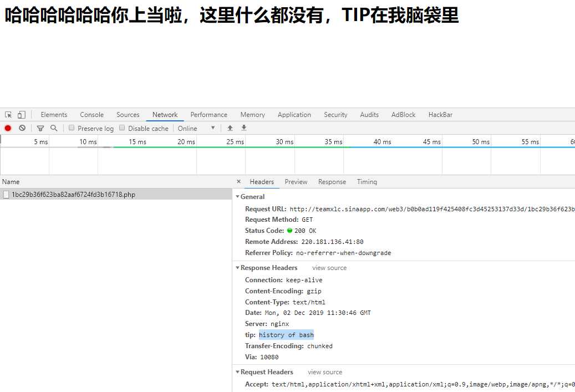Screen dimensions: 575x392
Task: Clear the network log
Action: tap(22, 128)
